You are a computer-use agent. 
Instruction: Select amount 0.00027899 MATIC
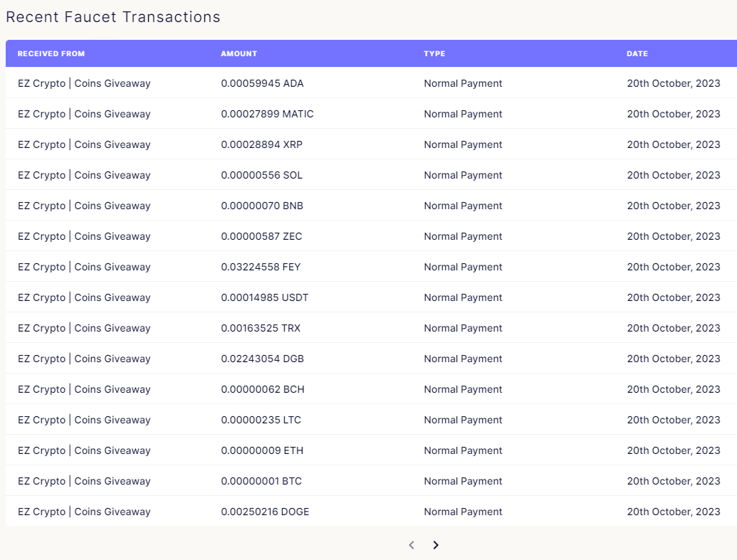268,114
